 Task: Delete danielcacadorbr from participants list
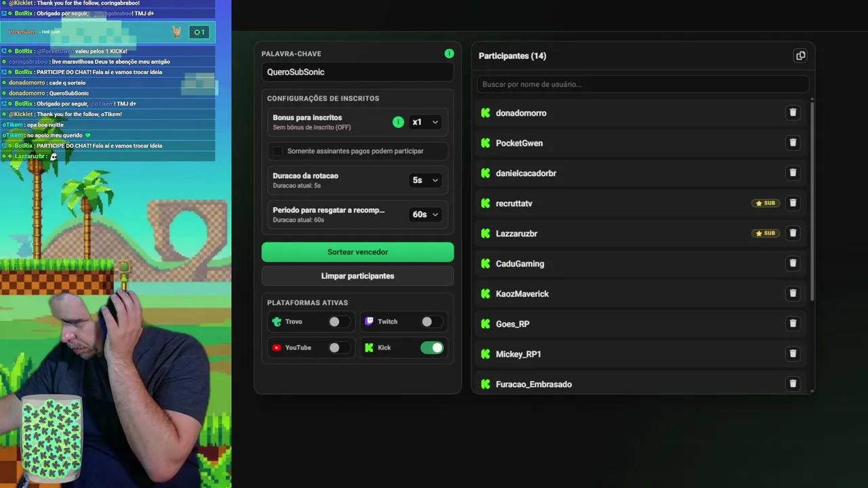click(x=793, y=173)
